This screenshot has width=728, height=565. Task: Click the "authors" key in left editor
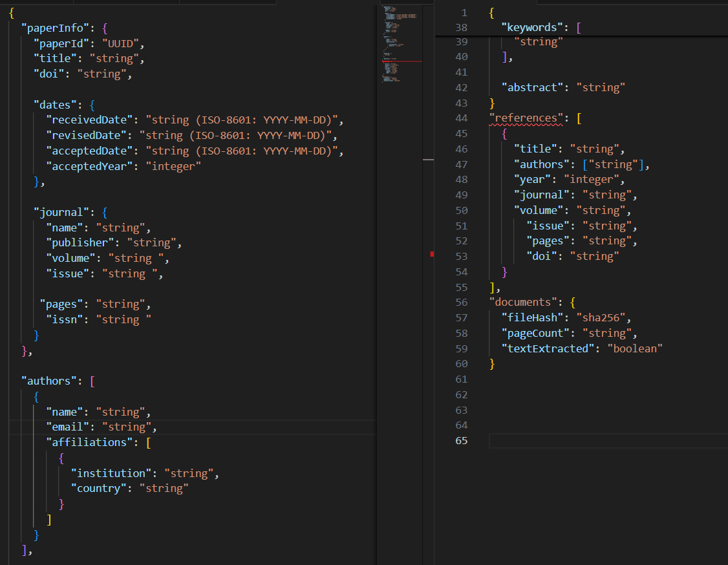[x=49, y=381]
